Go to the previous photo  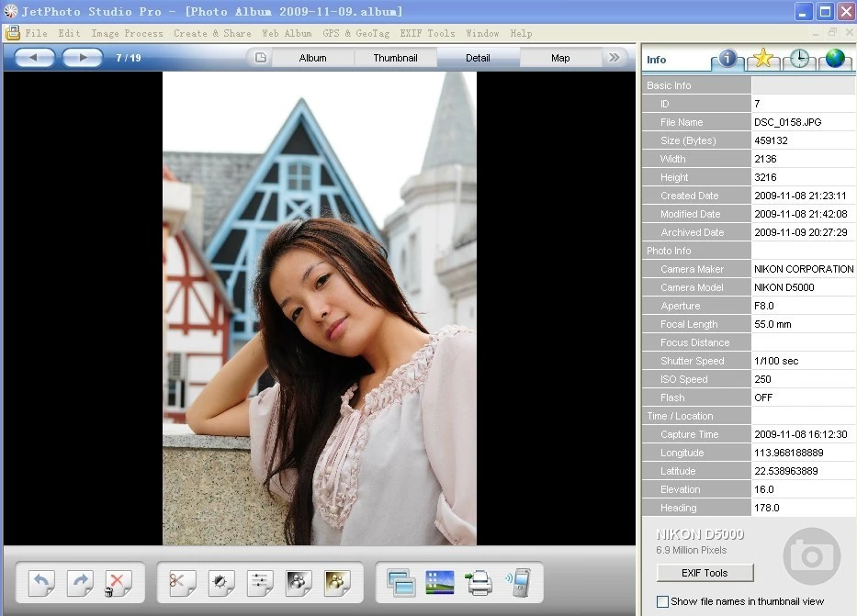pos(34,57)
